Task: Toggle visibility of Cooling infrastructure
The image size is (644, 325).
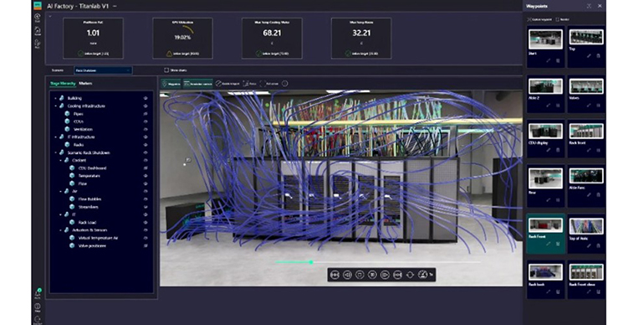Action: point(146,106)
